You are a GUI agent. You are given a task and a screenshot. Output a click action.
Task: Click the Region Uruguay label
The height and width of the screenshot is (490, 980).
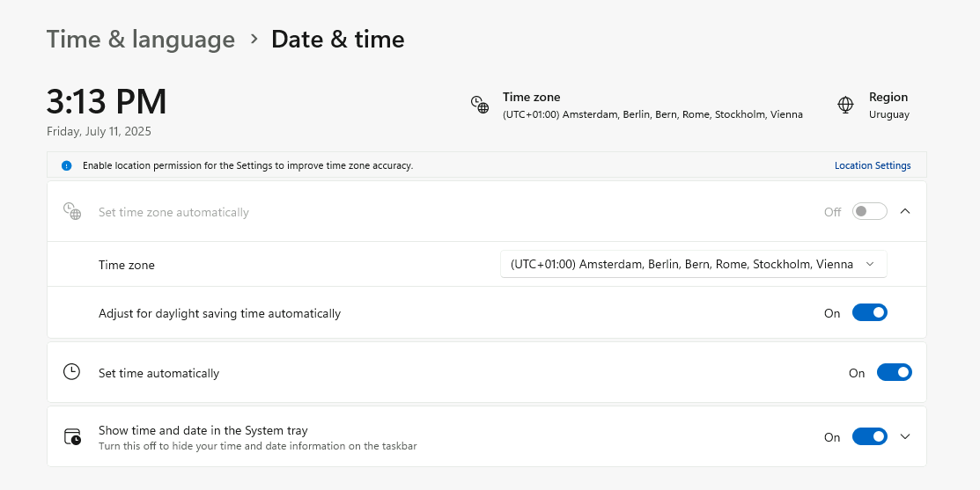point(888,114)
